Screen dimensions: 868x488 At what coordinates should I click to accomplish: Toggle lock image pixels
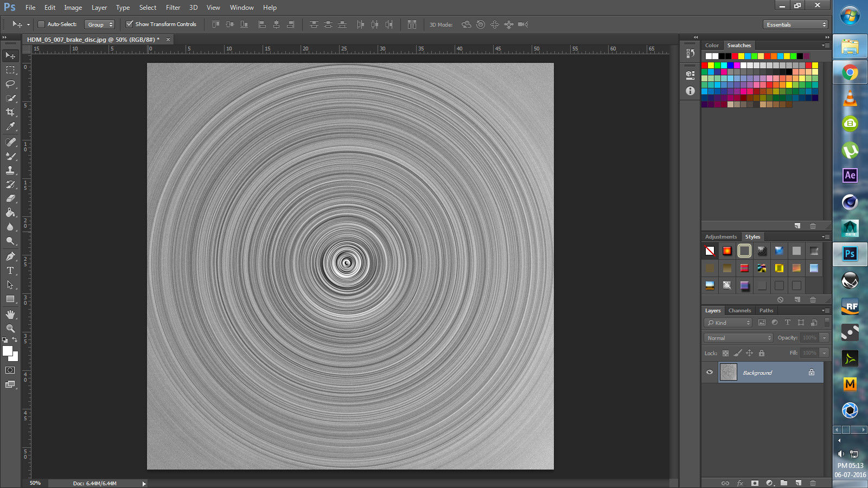tap(737, 353)
